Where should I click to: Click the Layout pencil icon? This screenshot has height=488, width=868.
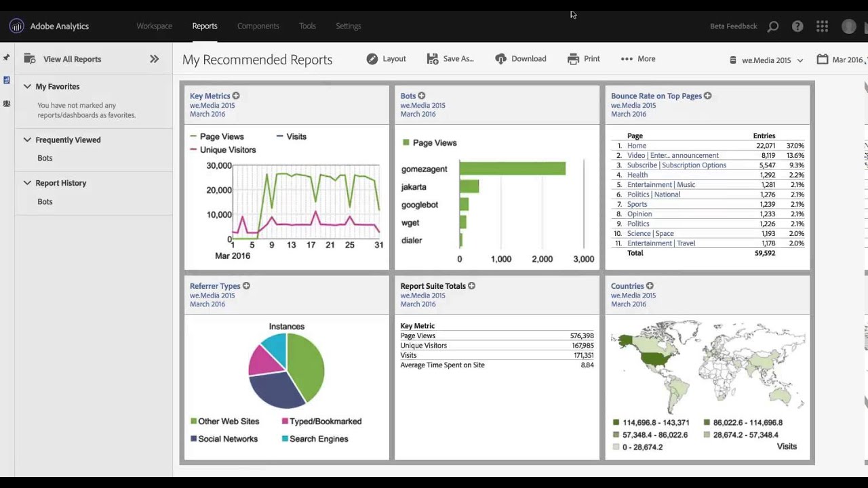click(x=372, y=59)
